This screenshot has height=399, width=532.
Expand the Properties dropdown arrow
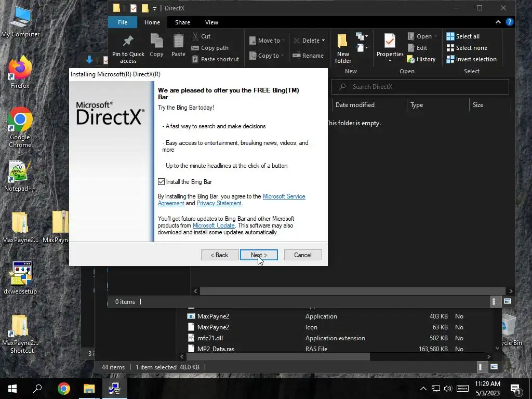click(390, 61)
